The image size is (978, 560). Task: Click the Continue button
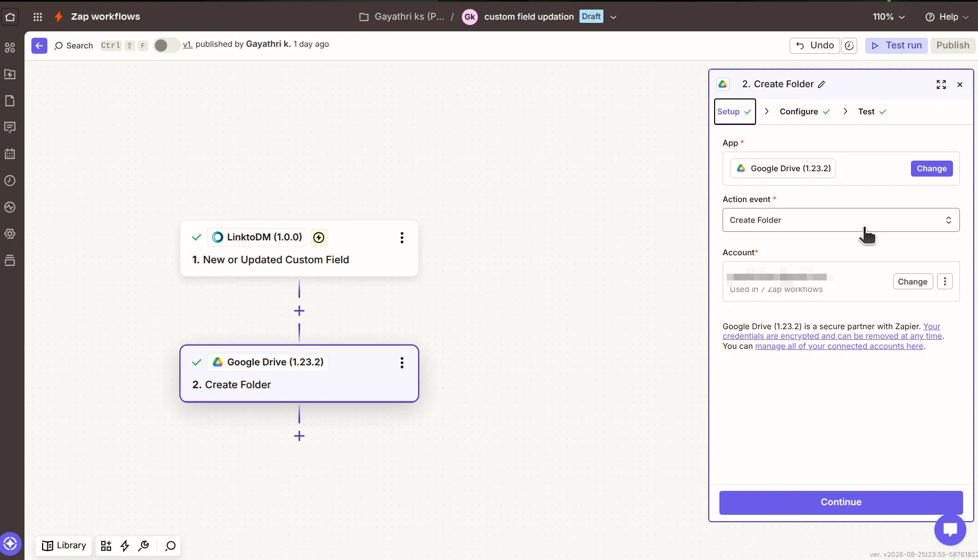tap(841, 503)
